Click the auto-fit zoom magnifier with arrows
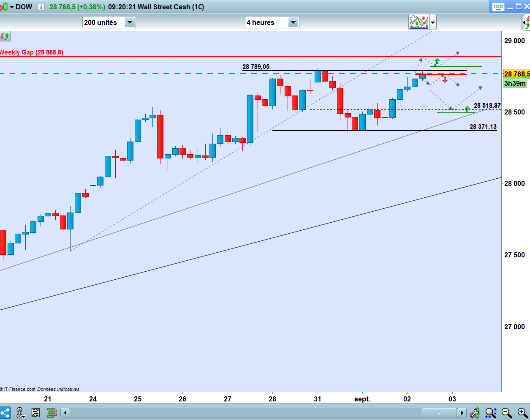 click(x=491, y=412)
